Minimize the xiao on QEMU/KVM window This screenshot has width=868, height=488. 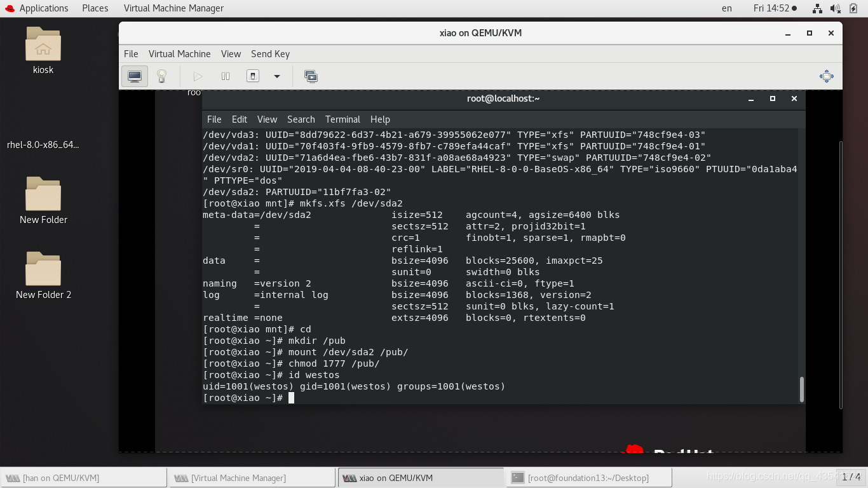click(x=788, y=33)
